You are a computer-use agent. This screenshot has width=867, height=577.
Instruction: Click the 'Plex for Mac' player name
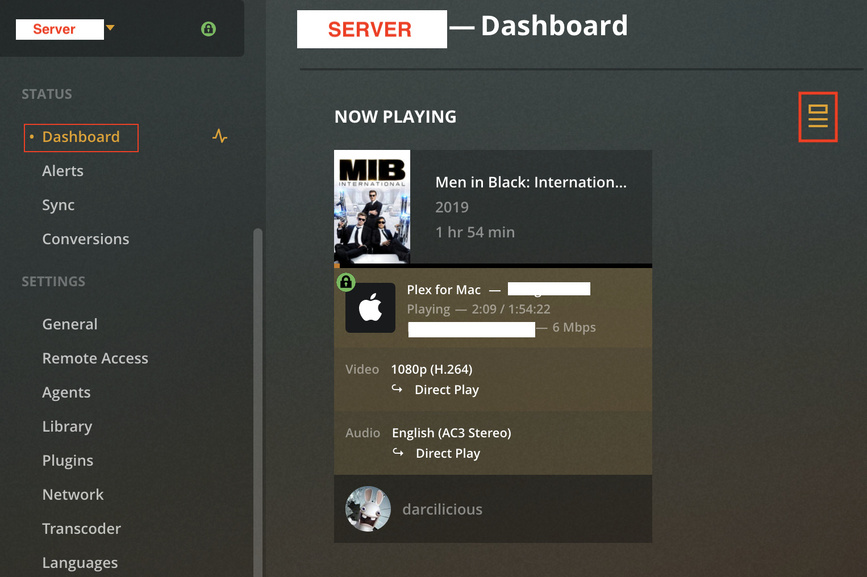point(444,290)
